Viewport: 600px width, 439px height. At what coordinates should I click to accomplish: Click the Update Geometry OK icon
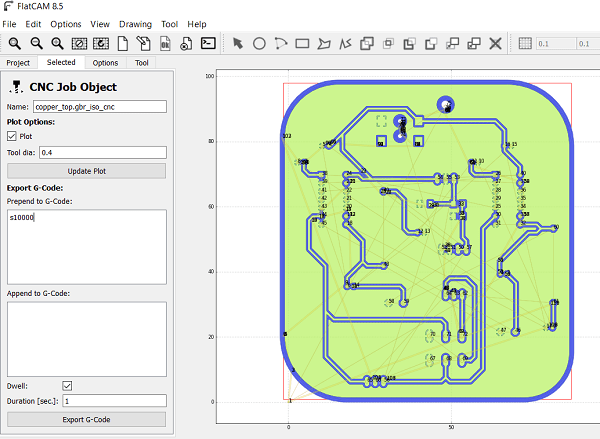pos(165,43)
